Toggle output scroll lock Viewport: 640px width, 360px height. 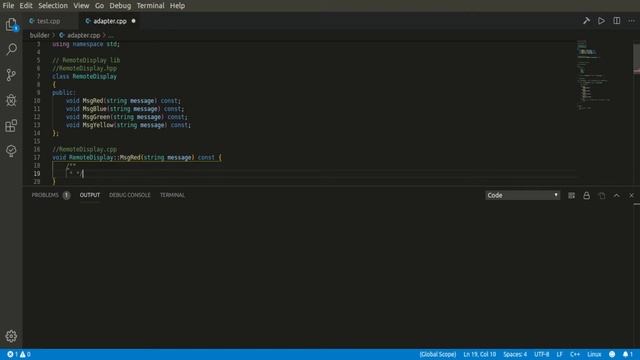[587, 196]
